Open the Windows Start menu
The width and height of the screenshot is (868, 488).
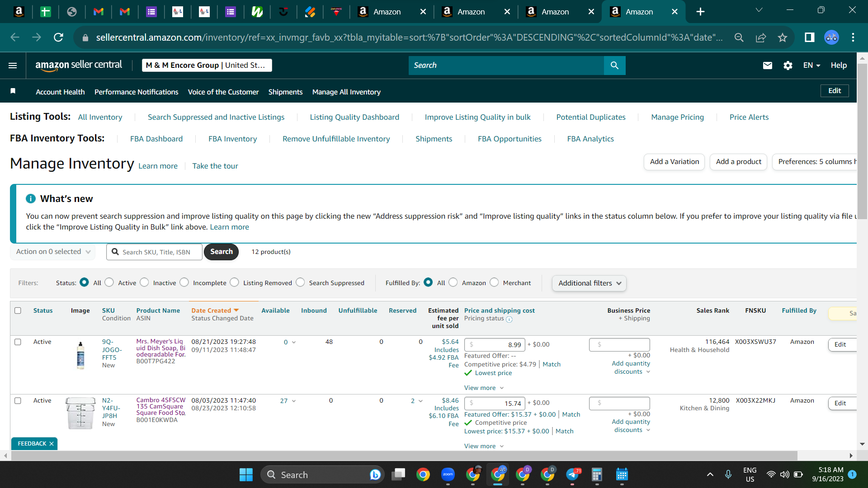(x=246, y=475)
